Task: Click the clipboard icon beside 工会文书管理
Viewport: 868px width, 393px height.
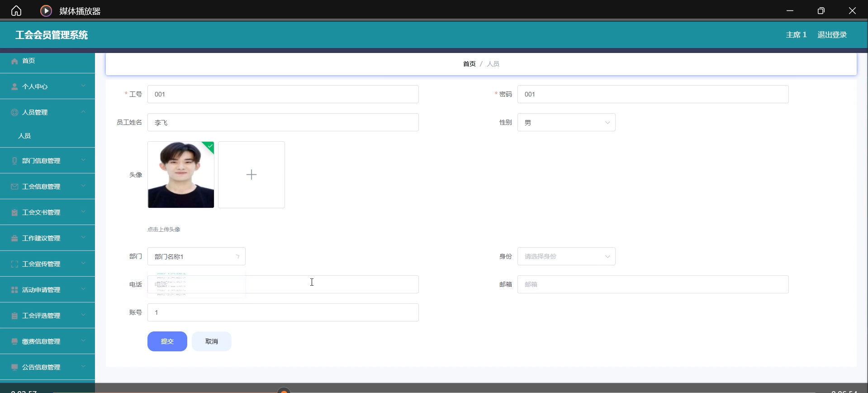Action: click(14, 212)
